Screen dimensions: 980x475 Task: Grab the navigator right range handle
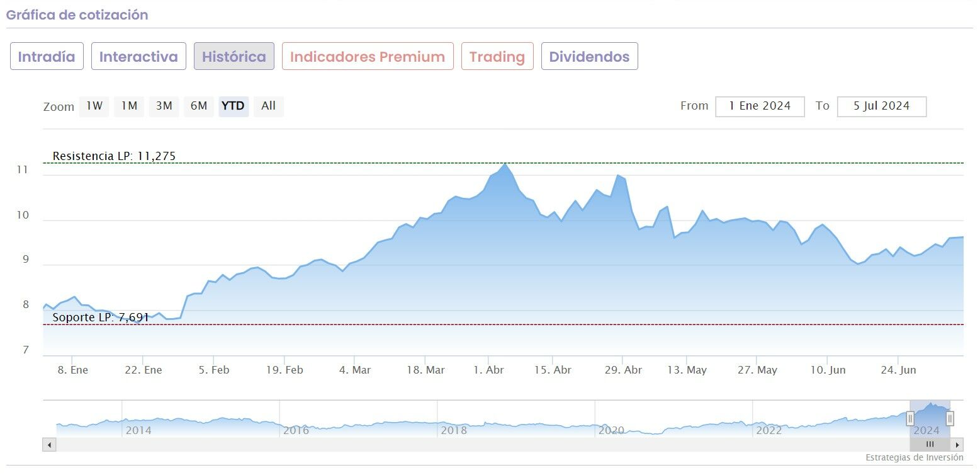coord(950,418)
